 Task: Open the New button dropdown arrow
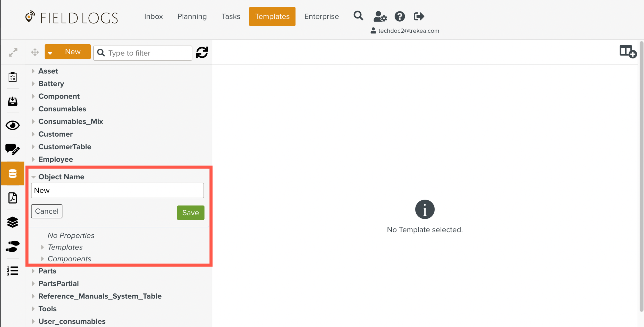(x=50, y=52)
